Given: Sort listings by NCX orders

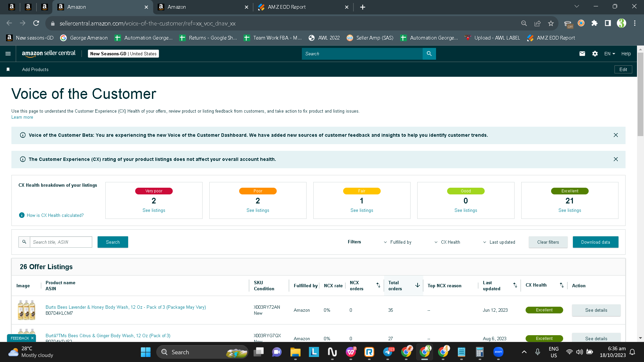Looking at the screenshot, I should (378, 285).
